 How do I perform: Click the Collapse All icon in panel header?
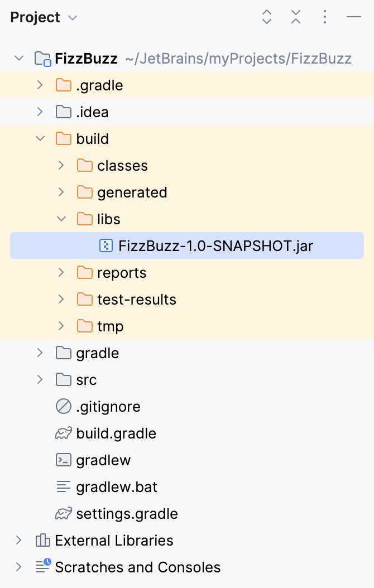[x=295, y=17]
